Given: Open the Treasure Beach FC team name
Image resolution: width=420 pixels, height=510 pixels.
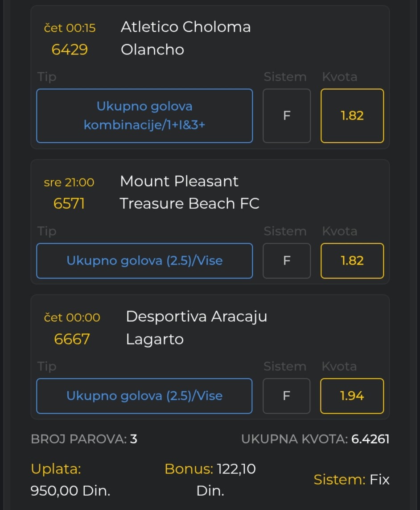Looking at the screenshot, I should 189,203.
